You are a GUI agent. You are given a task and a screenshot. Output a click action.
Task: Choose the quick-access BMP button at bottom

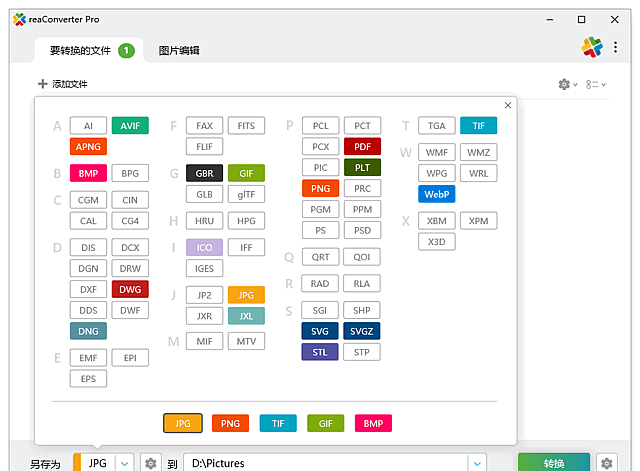(x=373, y=423)
